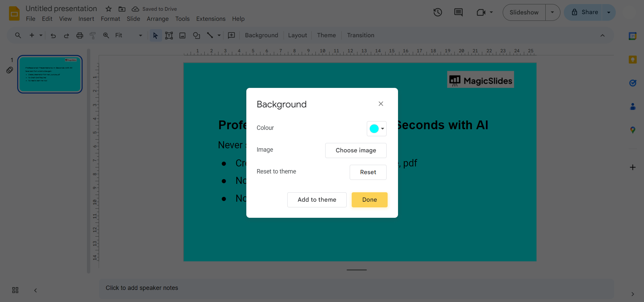The height and width of the screenshot is (302, 644).
Task: Open the cyan background colour swatch
Action: point(377,129)
